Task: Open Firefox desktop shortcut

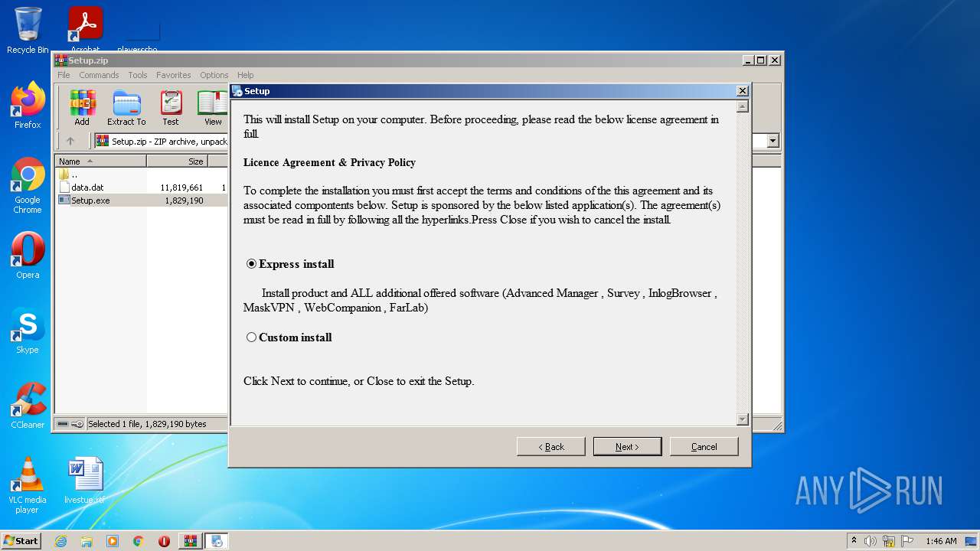Action: click(28, 106)
